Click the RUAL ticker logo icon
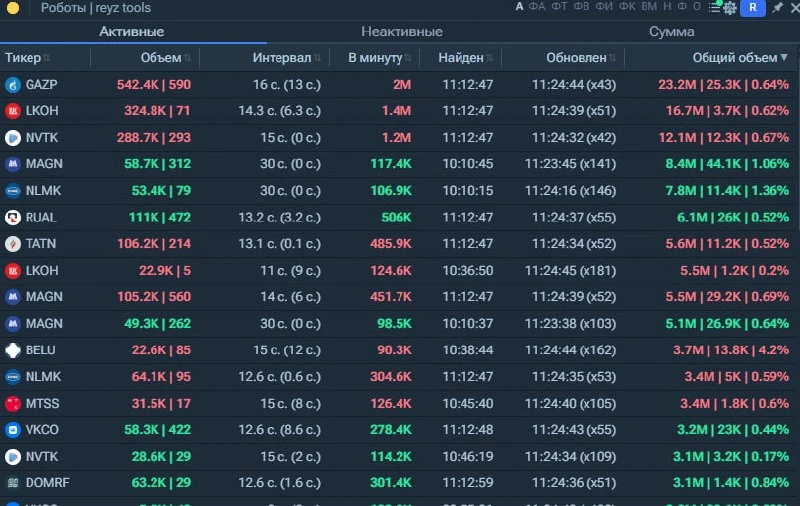 point(13,218)
